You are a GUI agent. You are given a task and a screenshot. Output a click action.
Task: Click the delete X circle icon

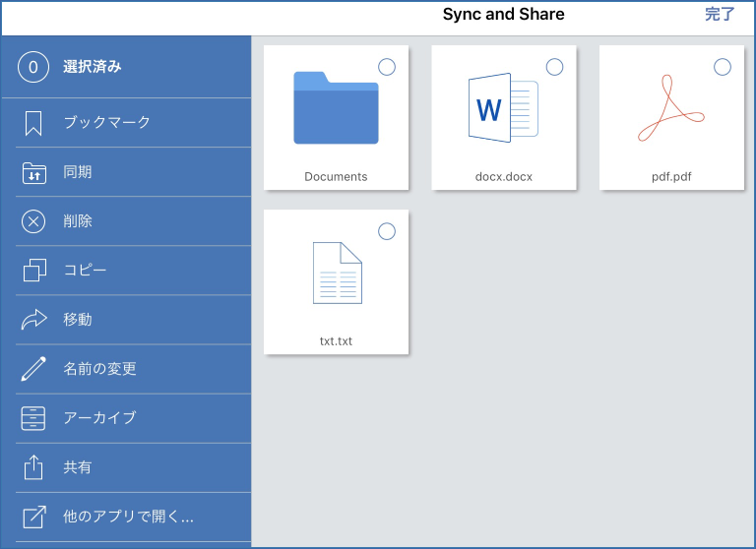(x=33, y=221)
